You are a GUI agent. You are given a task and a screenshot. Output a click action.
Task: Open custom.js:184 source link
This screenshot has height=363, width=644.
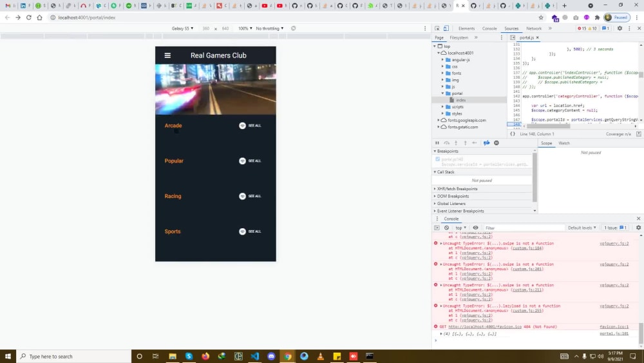(x=527, y=248)
